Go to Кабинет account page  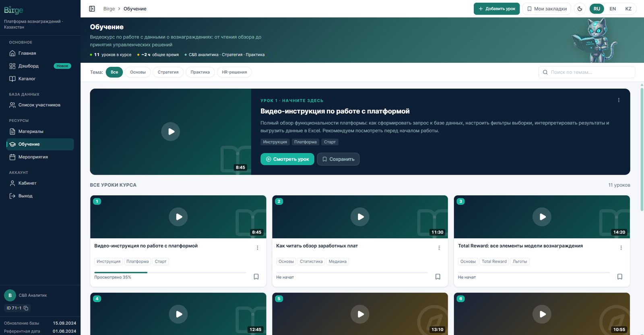click(40, 183)
